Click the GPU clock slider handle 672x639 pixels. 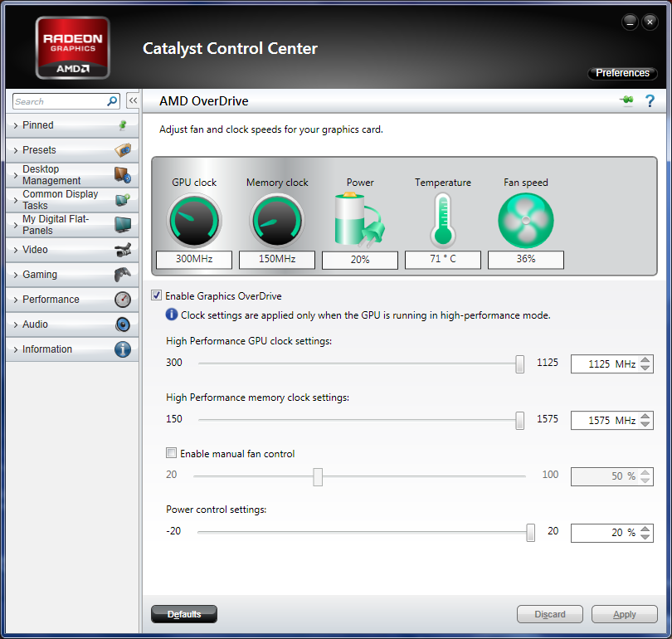(x=520, y=363)
